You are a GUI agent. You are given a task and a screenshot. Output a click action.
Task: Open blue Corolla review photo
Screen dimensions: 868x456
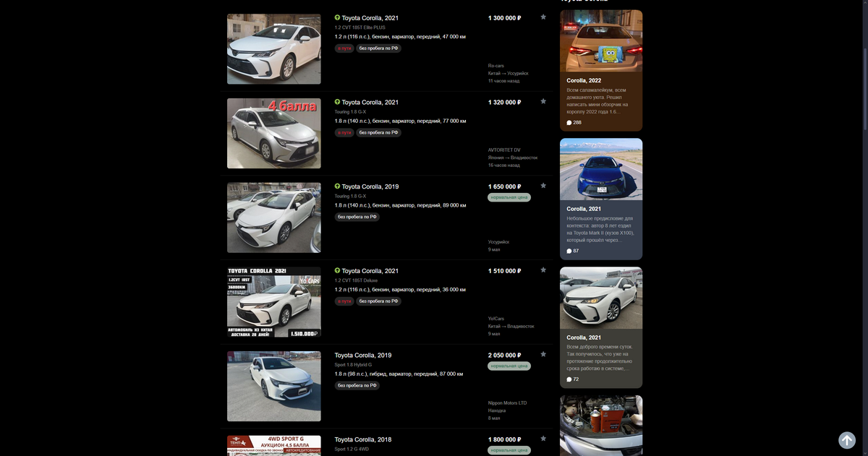click(601, 169)
